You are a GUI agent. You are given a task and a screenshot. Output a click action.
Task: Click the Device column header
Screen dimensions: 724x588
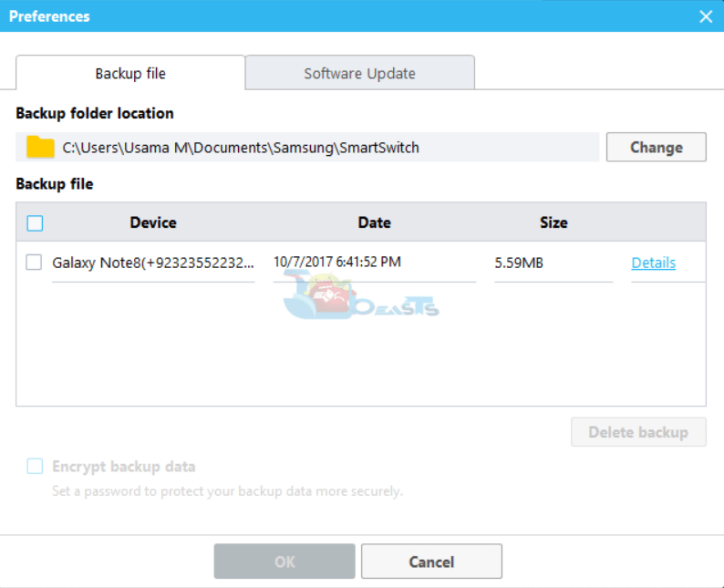153,222
